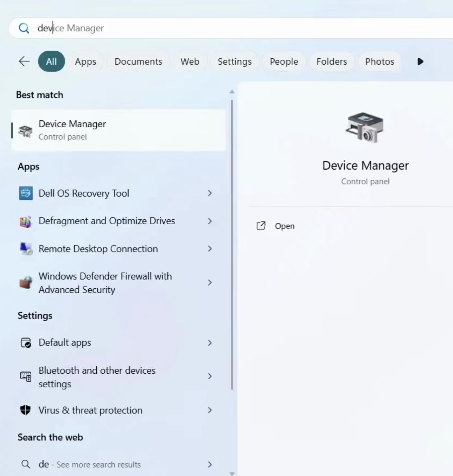Screen dimensions: 453x476
Task: Click Virus & threat protection shield icon
Action: pos(25,410)
